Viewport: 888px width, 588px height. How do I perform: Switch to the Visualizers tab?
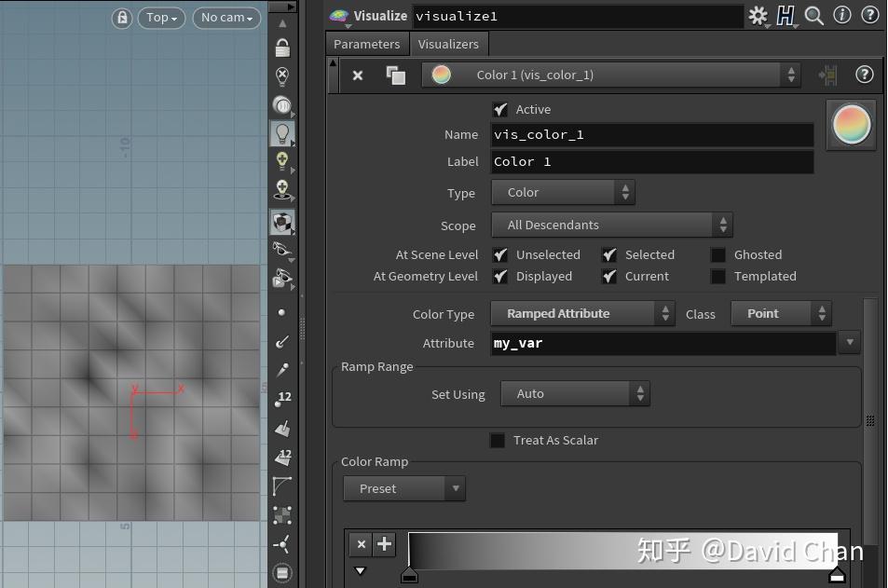point(448,44)
